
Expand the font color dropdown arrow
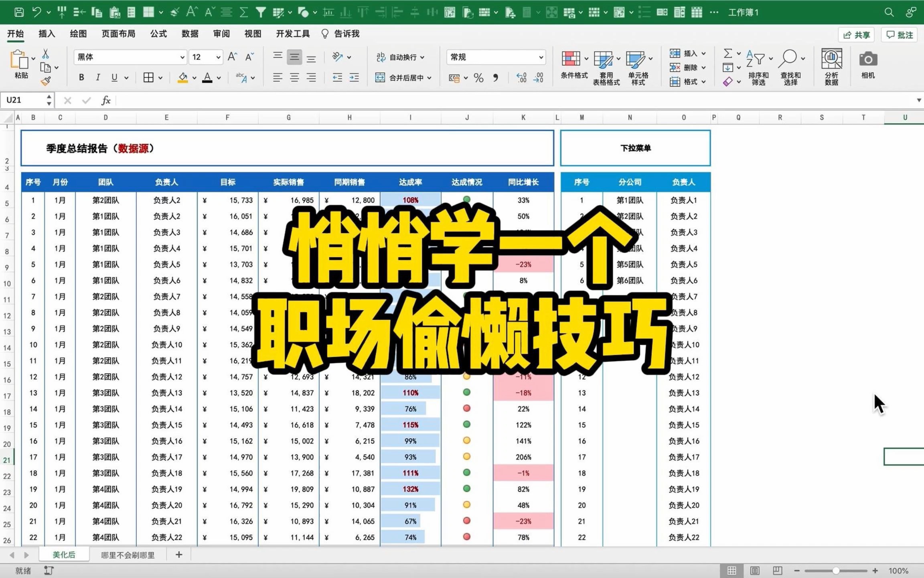[219, 78]
